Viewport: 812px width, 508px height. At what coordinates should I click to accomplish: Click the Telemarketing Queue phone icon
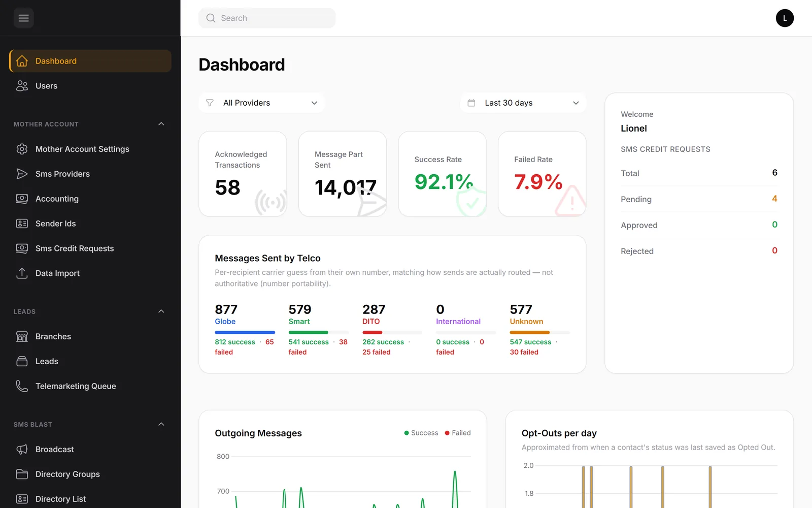click(x=22, y=386)
